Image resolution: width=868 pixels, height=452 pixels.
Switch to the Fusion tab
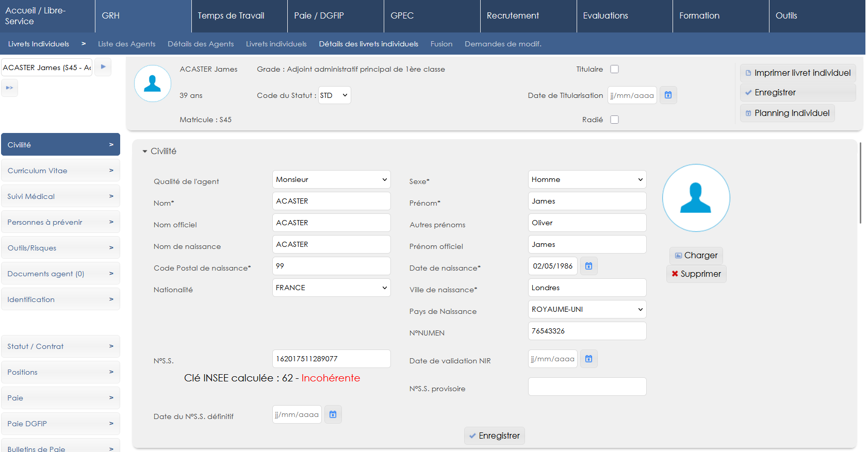pos(441,44)
